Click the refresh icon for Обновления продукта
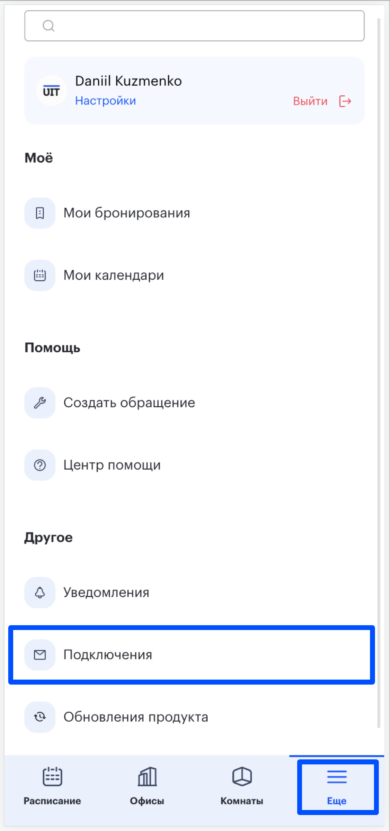The image size is (390, 831). 40,718
